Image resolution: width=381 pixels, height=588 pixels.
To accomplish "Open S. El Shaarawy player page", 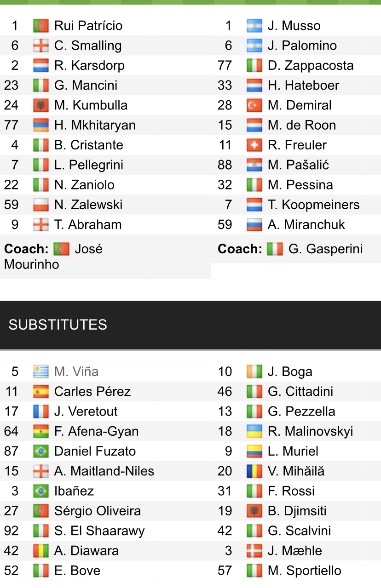I will 99,531.
